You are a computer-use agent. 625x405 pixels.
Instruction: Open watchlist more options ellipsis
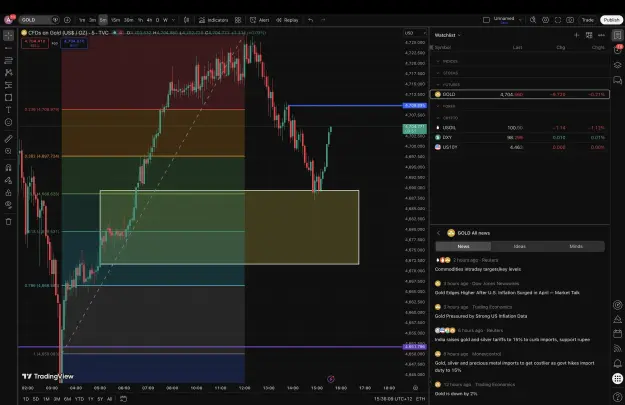[601, 35]
